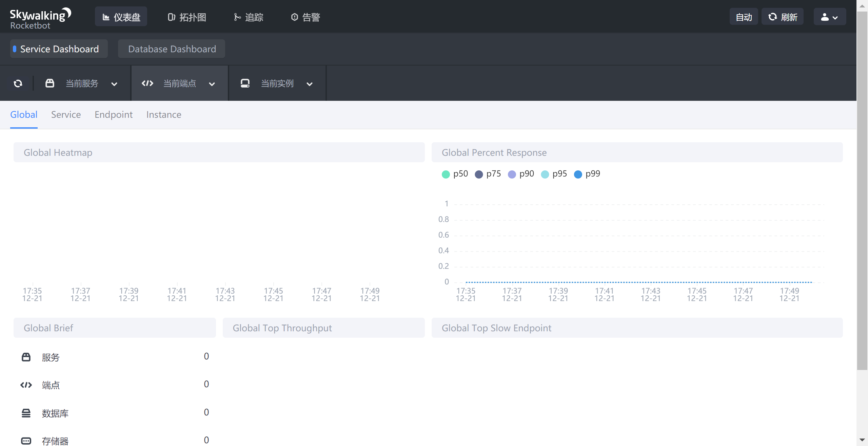Click the 追踪 branch icon
868x446 pixels.
coord(237,17)
